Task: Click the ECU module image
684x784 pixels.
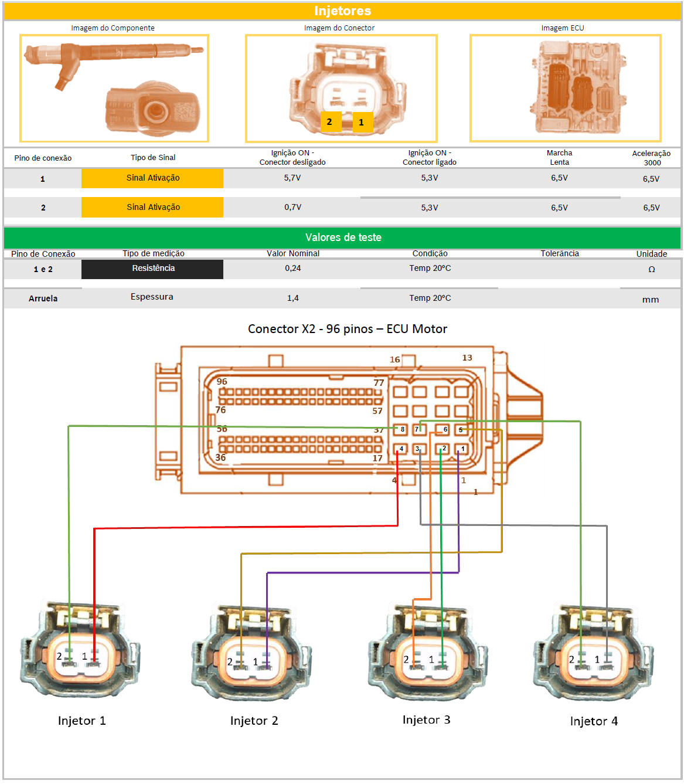Action: point(565,88)
